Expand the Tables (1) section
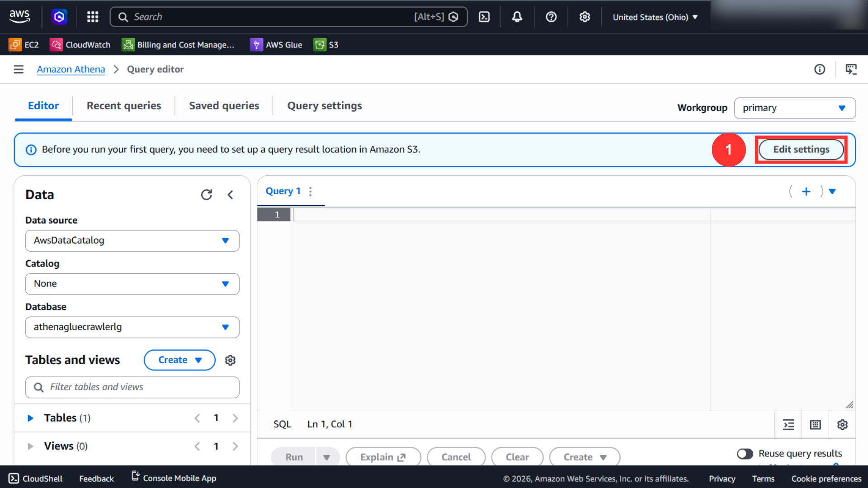Viewport: 868px width, 488px height. (x=30, y=418)
